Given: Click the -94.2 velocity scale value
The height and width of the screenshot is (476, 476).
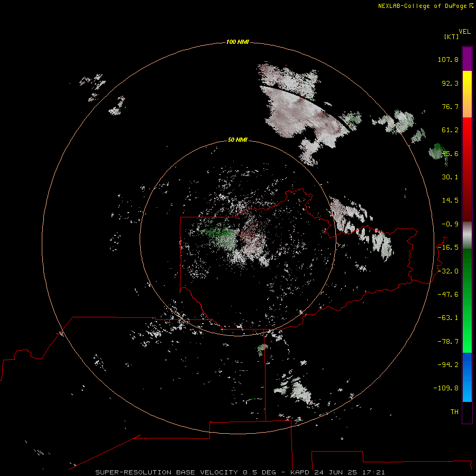Looking at the screenshot, I should coord(448,365).
